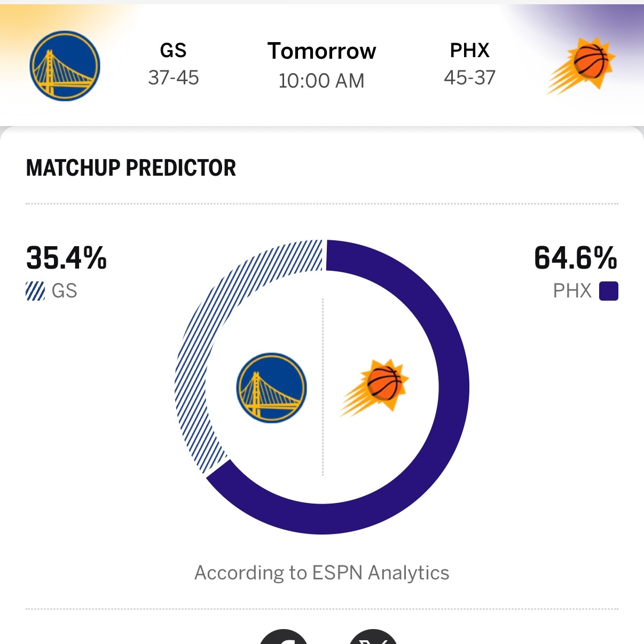The width and height of the screenshot is (644, 644).
Task: Tap the solid purple PHX legend square
Action: (608, 291)
